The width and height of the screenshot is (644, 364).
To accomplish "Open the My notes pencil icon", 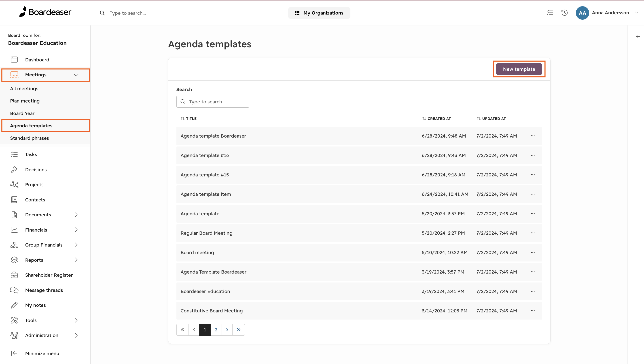I will pos(14,305).
